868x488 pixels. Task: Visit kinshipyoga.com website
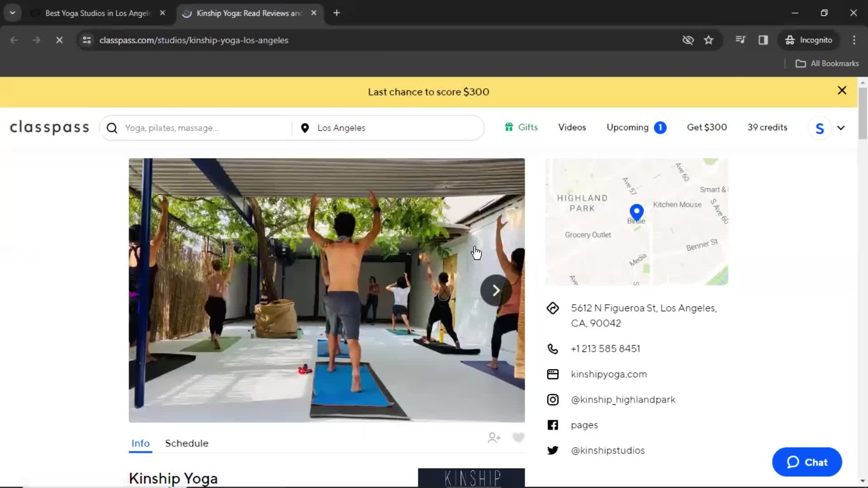[x=609, y=374]
